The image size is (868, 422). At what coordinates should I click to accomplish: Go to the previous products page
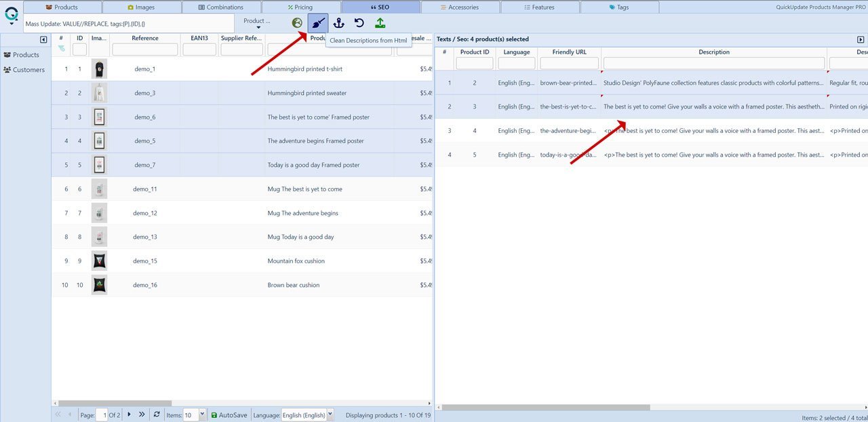pyautogui.click(x=70, y=415)
